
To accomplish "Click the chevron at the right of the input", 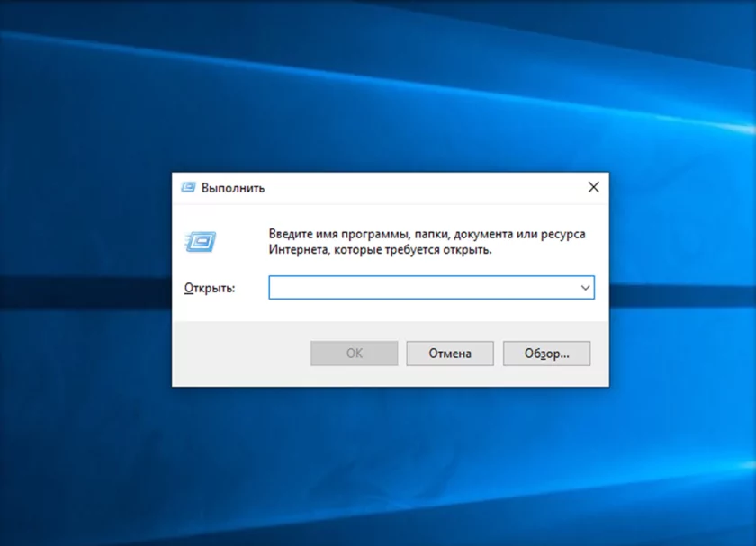I will point(587,287).
